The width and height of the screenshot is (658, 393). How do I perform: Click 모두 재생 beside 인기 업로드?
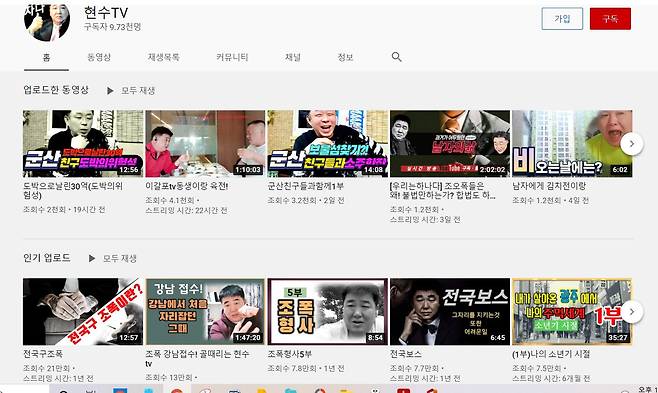[120, 258]
